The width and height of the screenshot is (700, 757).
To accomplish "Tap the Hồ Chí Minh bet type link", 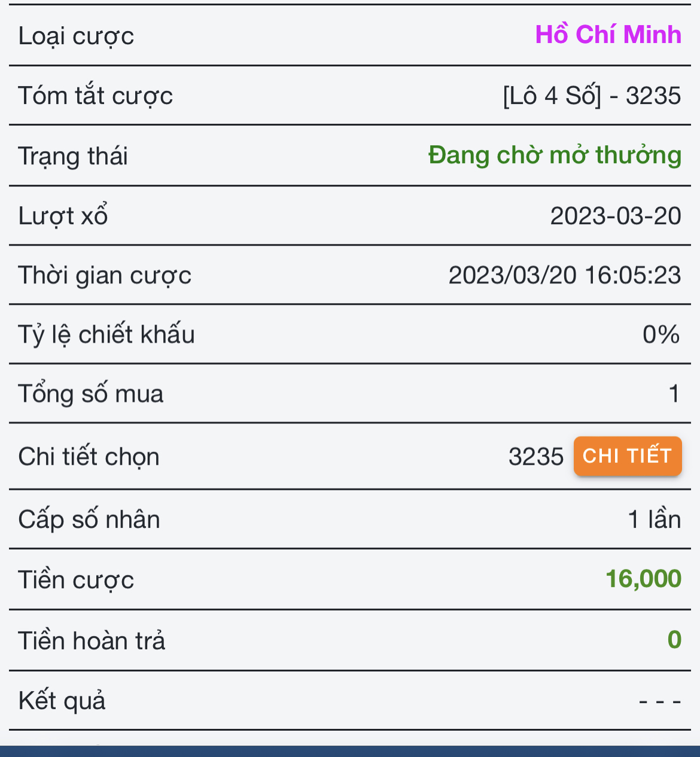I will (x=608, y=35).
